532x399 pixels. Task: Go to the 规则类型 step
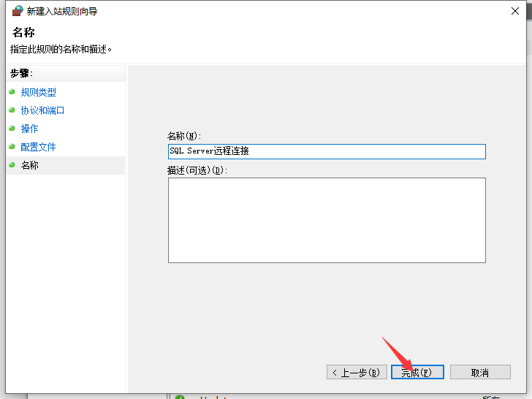pos(38,92)
